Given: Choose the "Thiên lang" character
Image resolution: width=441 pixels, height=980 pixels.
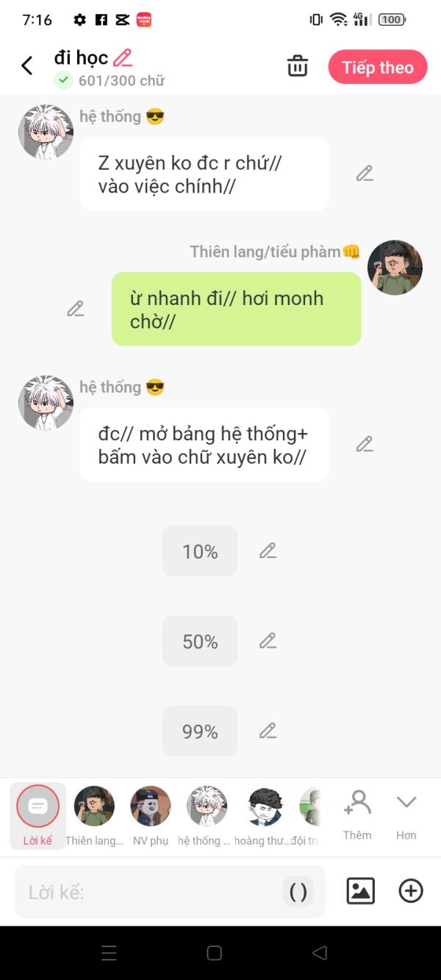Looking at the screenshot, I should (94, 815).
